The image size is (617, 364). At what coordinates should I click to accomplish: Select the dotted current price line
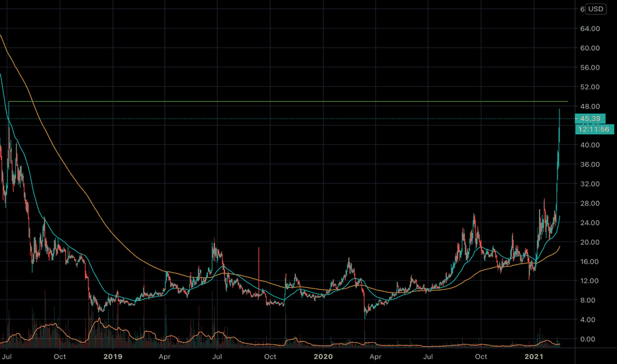(287, 118)
